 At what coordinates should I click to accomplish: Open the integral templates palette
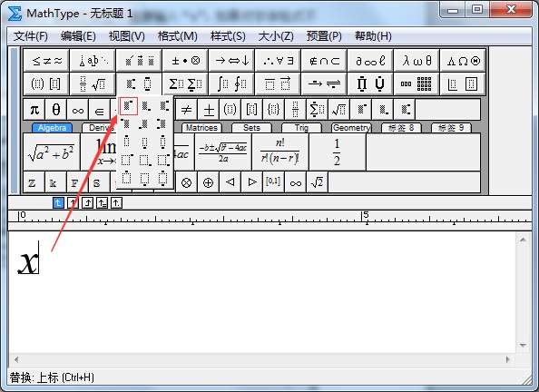(231, 83)
